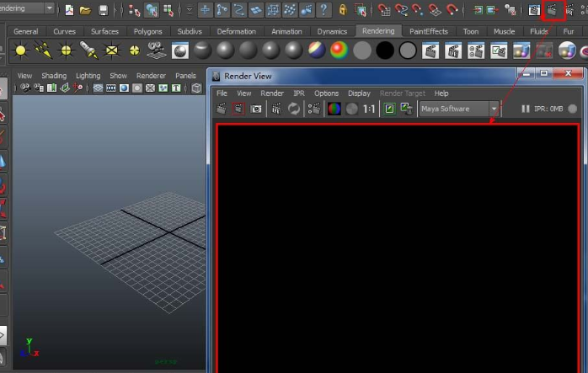Open a scene with the folder icon
The height and width of the screenshot is (373, 588).
86,10
